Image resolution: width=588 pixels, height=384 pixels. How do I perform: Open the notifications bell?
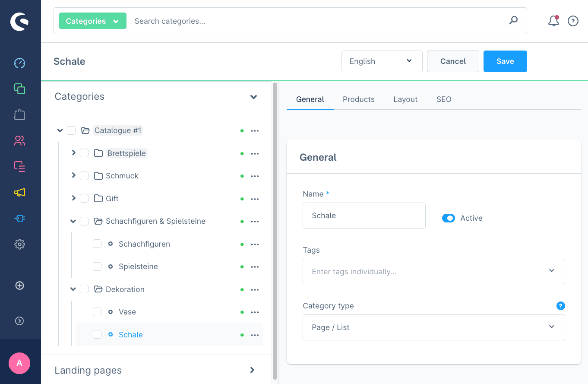(x=553, y=21)
